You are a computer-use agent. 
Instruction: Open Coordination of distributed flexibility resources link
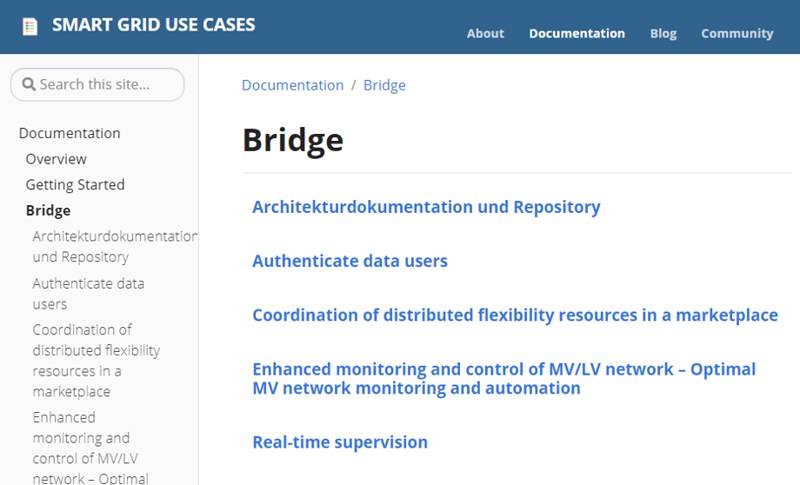click(515, 315)
